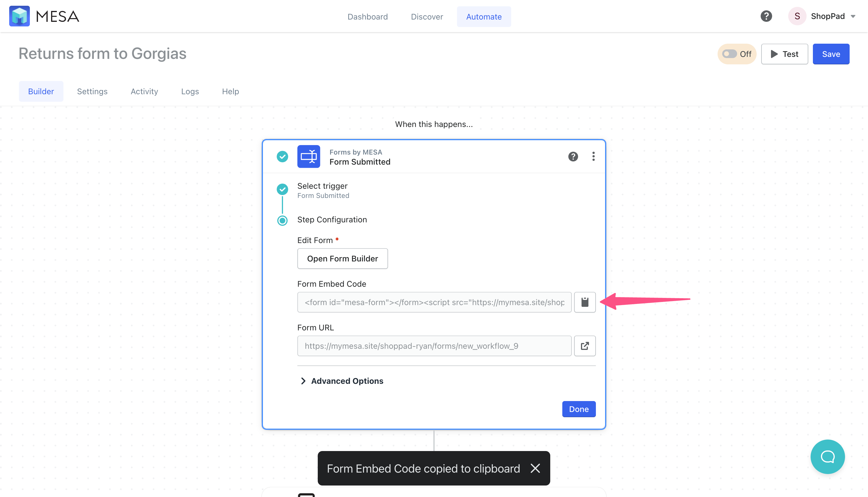This screenshot has width=868, height=497.
Task: Click the ShopPad account avatar
Action: [x=797, y=16]
